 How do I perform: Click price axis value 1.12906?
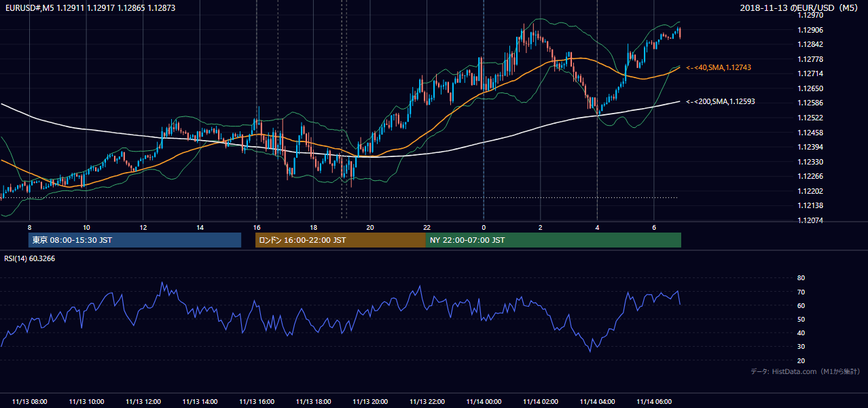810,30
